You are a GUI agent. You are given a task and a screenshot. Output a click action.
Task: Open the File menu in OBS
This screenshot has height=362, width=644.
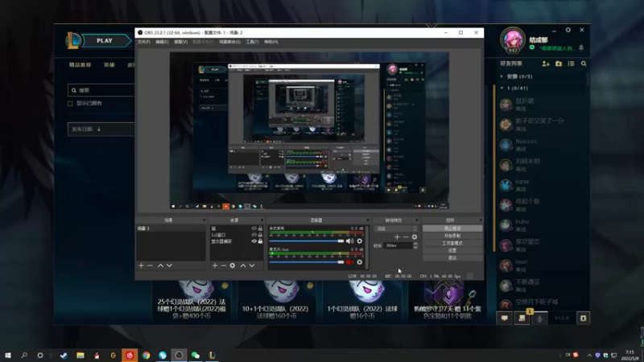(144, 42)
